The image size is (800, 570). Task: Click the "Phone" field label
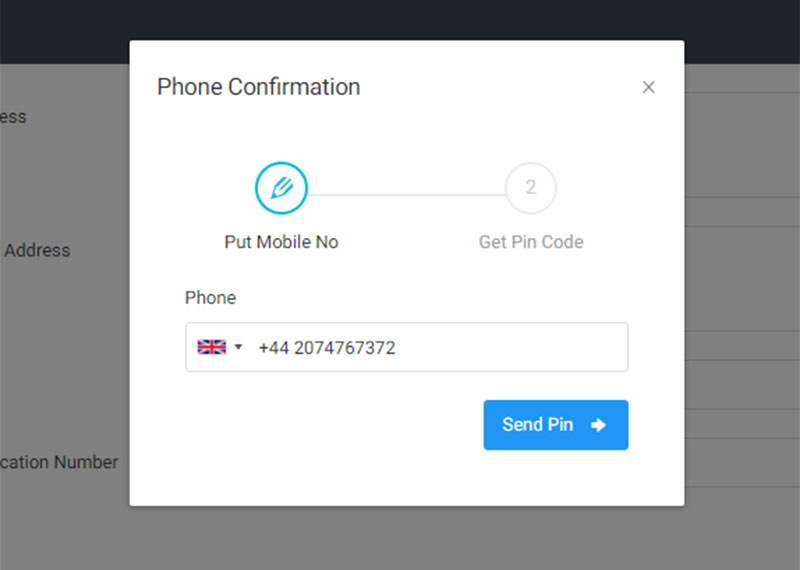pyautogui.click(x=210, y=297)
